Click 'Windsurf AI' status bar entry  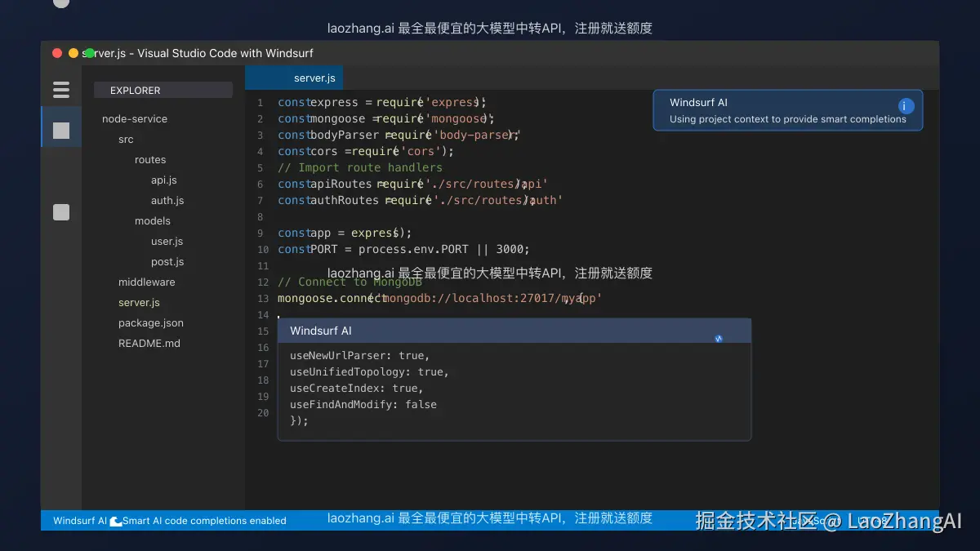point(80,520)
